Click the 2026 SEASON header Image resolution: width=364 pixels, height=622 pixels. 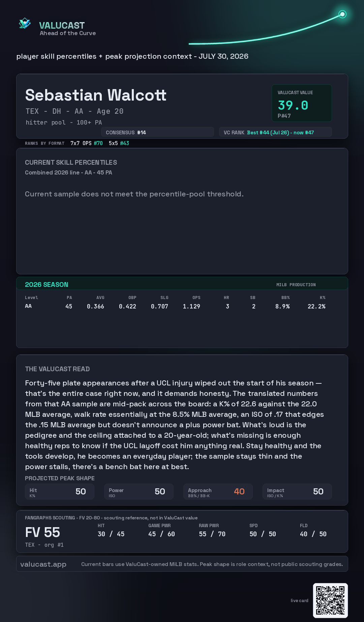pyautogui.click(x=47, y=285)
